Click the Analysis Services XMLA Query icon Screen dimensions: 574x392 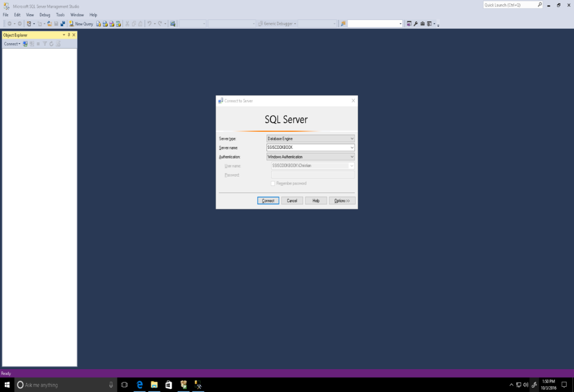pyautogui.click(x=118, y=24)
